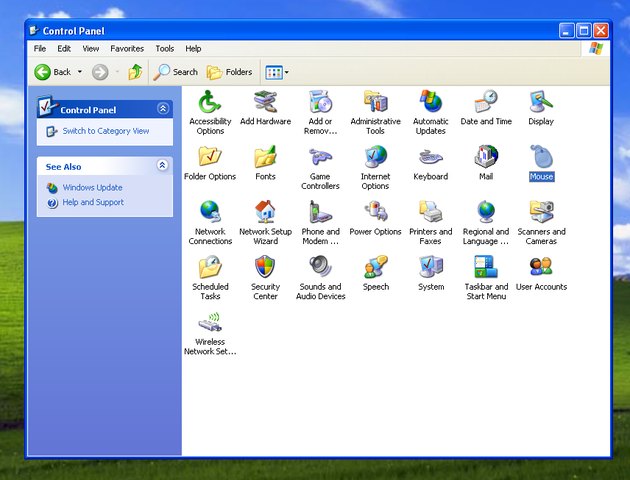The height and width of the screenshot is (480, 630).
Task: Select the Mail icon
Action: [x=486, y=157]
